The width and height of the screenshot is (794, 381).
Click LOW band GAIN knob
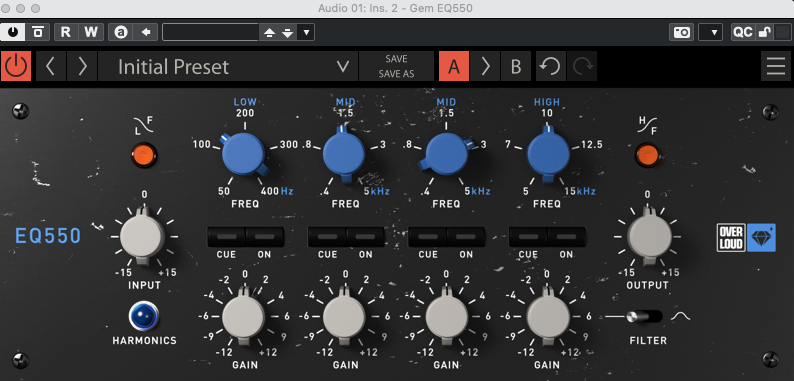click(244, 317)
